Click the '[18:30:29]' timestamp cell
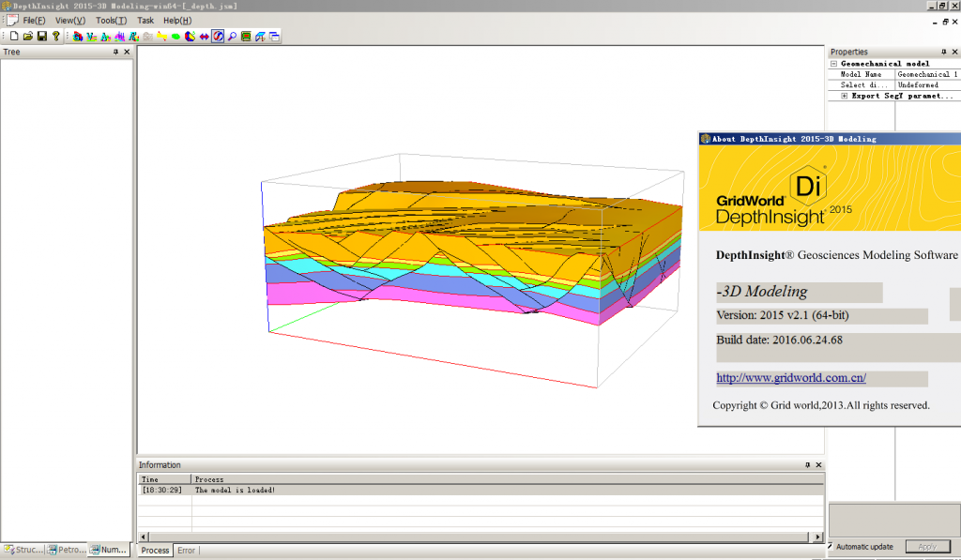Image resolution: width=961 pixels, height=560 pixels. pos(162,491)
